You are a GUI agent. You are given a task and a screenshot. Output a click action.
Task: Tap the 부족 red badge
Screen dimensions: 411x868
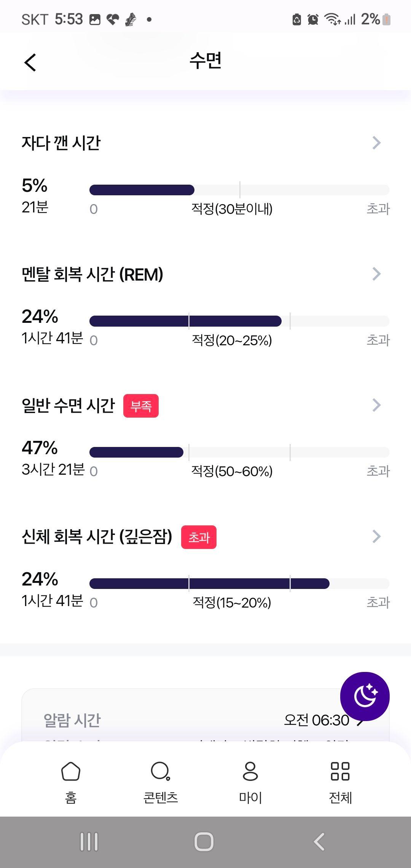click(x=141, y=406)
